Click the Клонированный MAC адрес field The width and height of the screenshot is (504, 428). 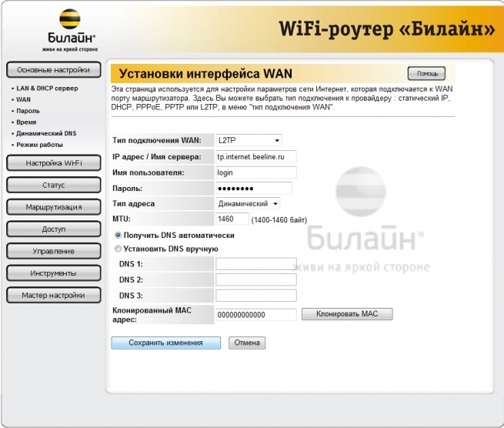[x=256, y=315]
